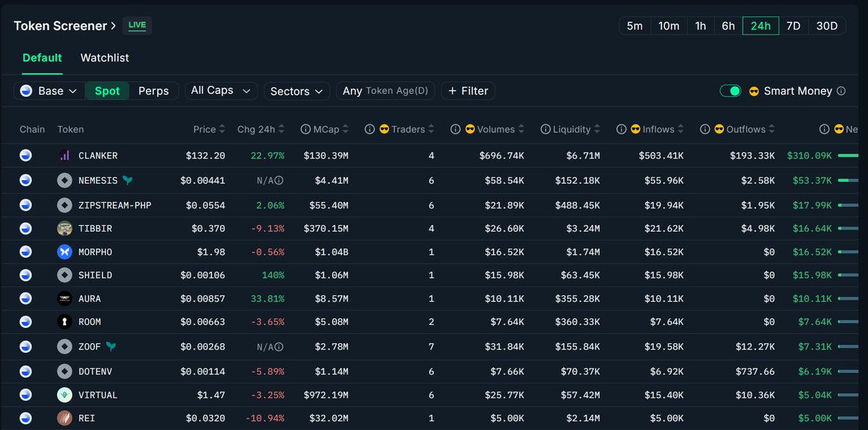Click the info icon beside Smart Money

click(841, 91)
